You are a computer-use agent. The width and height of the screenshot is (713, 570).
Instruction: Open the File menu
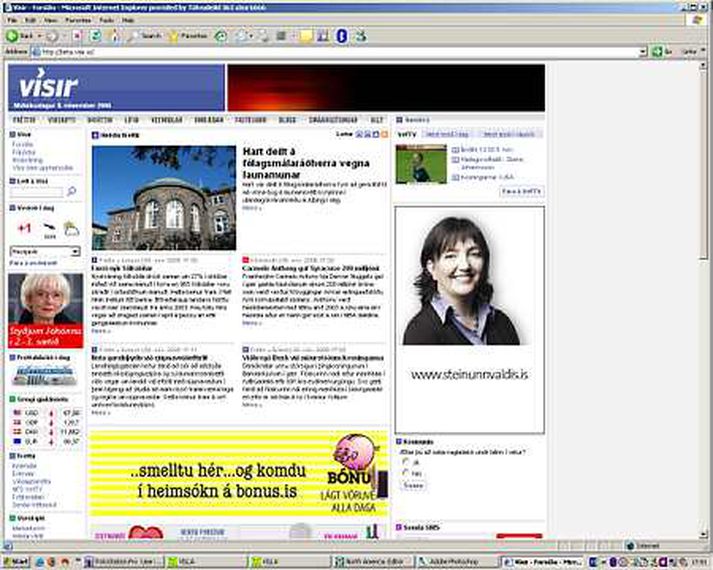12,20
